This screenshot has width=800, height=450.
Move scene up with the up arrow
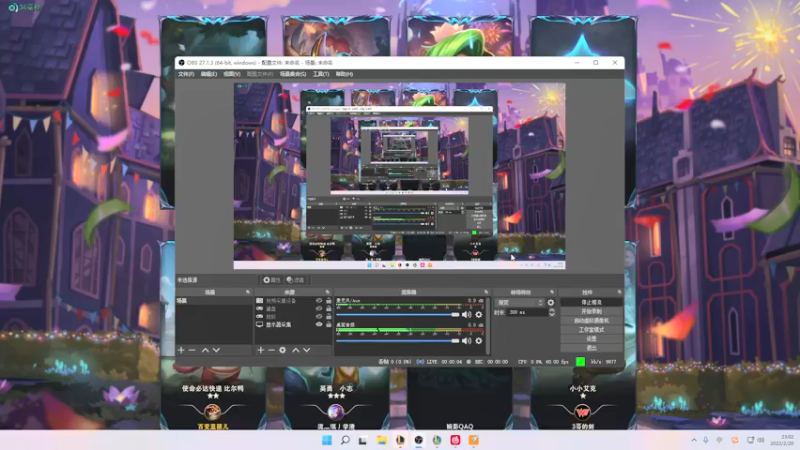(205, 350)
